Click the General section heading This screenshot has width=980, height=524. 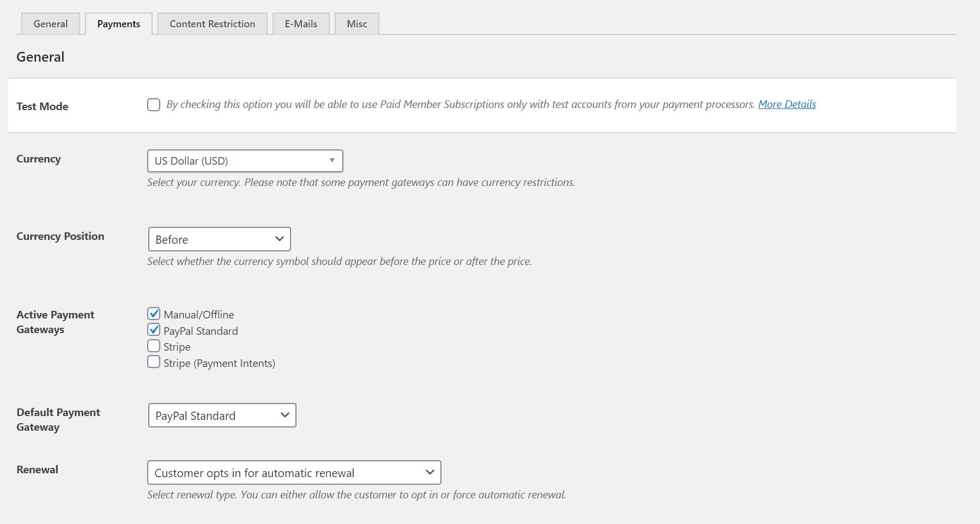40,57
